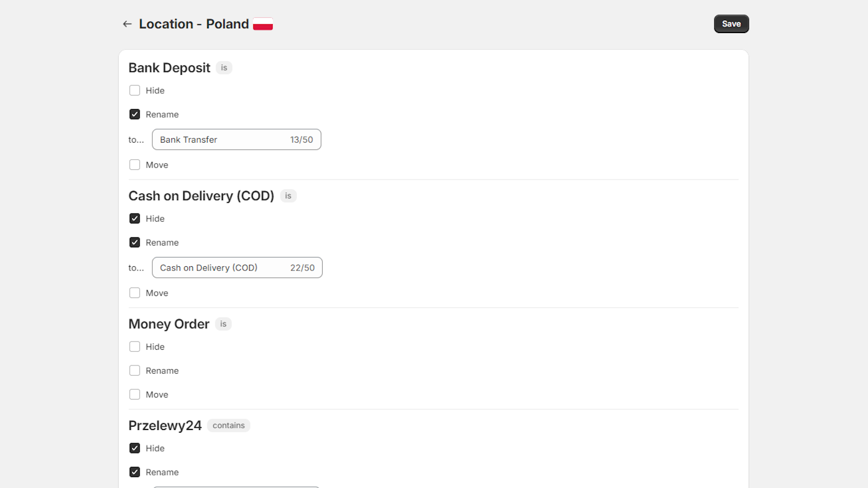Enable Hide for Bank Deposit
This screenshot has height=488, width=868.
[x=135, y=91]
